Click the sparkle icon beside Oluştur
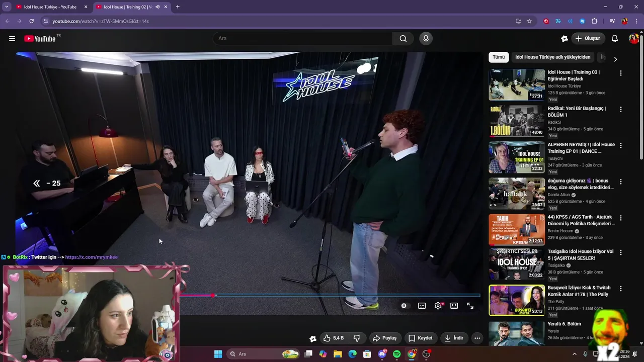 point(565,39)
